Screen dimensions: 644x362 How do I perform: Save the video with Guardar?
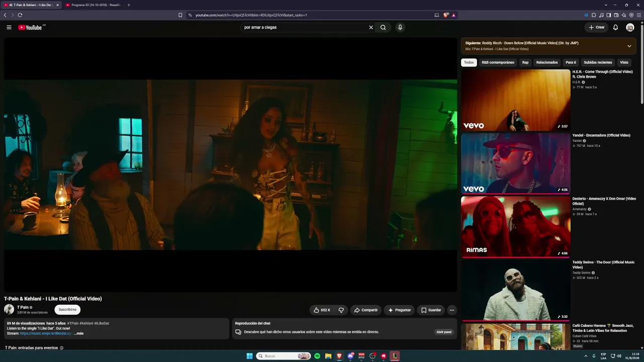click(x=431, y=310)
